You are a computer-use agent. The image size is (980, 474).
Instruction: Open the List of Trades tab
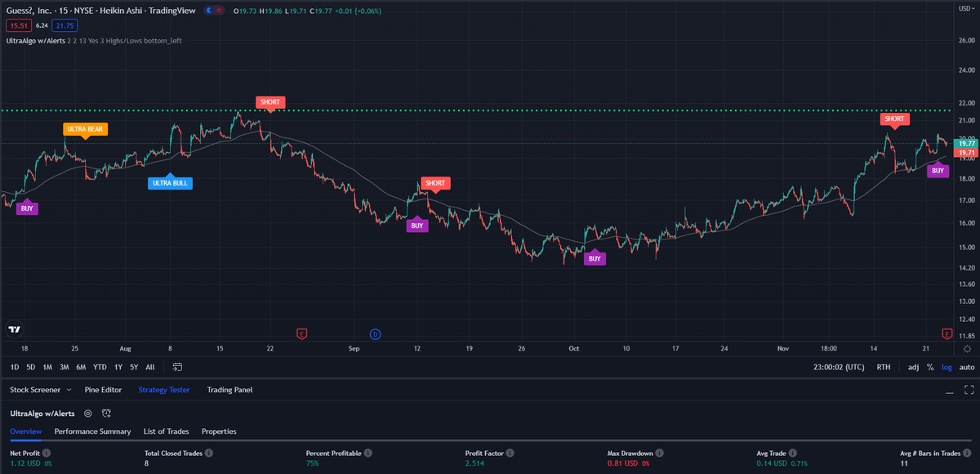point(166,431)
